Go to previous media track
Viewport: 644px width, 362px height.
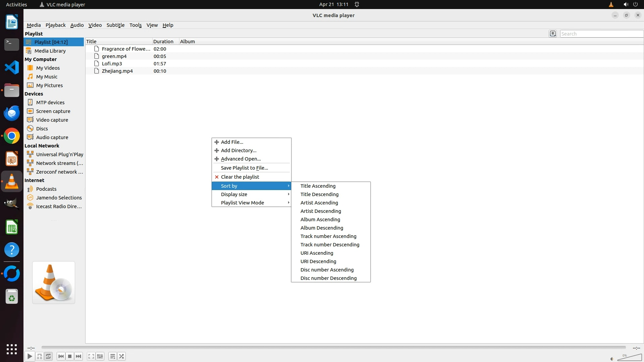click(x=61, y=356)
